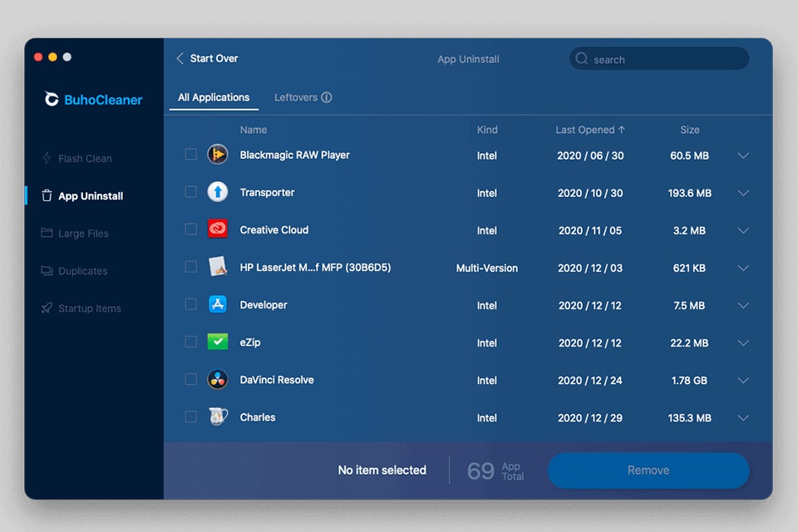
Task: Click the Remove button
Action: pos(648,470)
